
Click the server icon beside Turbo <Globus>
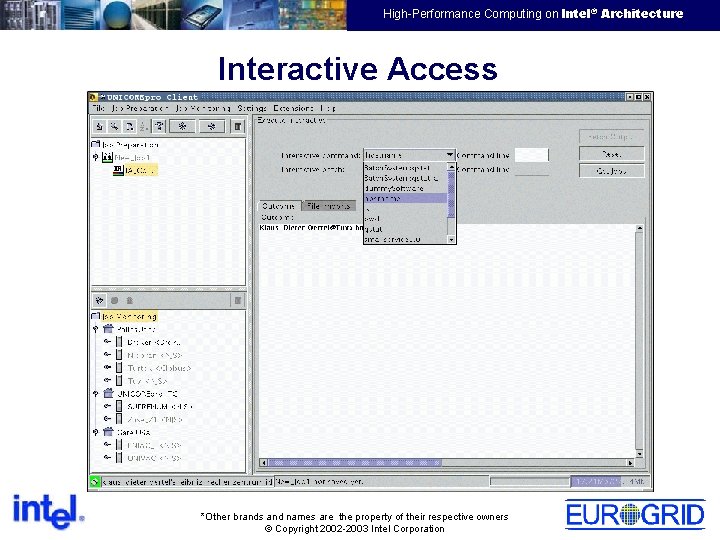click(119, 368)
